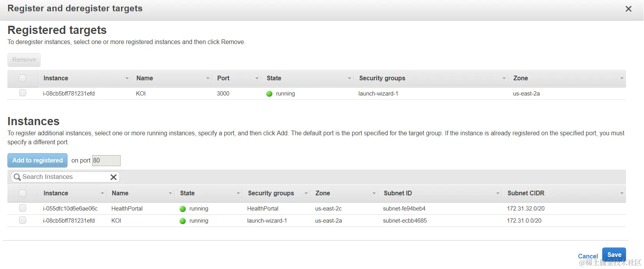
Task: Click registered zone us-east-2a
Action: point(526,94)
